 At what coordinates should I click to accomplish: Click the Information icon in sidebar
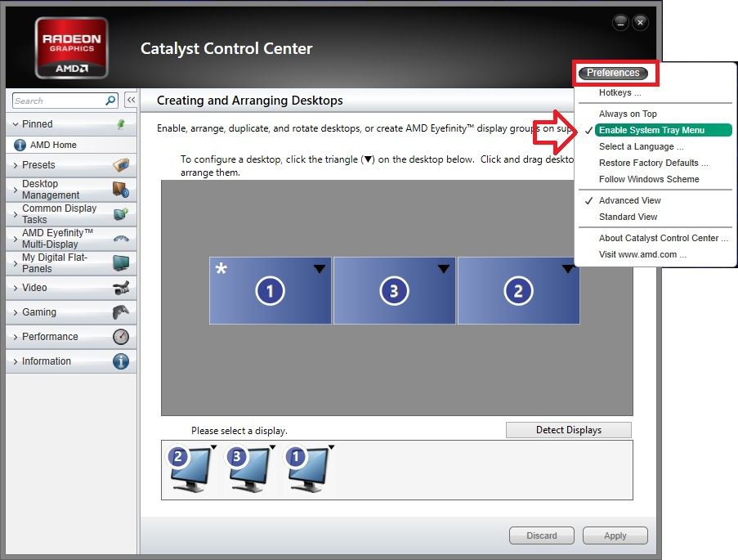121,361
